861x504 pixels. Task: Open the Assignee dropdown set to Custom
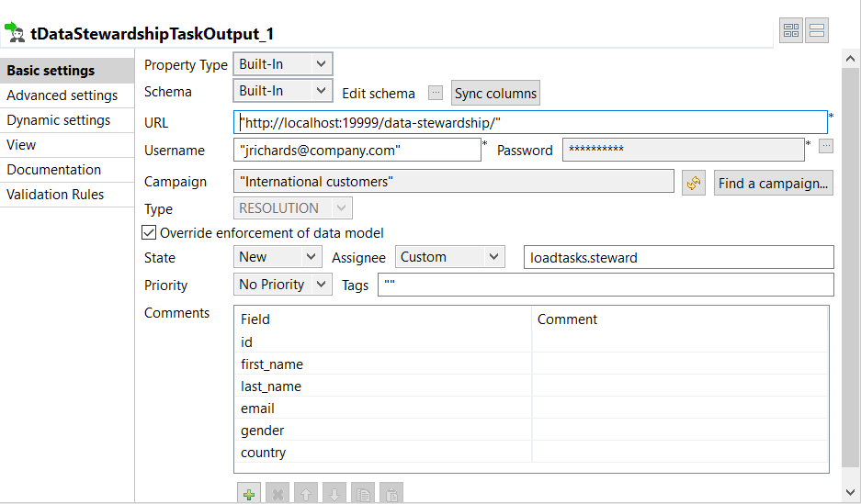pyautogui.click(x=450, y=257)
